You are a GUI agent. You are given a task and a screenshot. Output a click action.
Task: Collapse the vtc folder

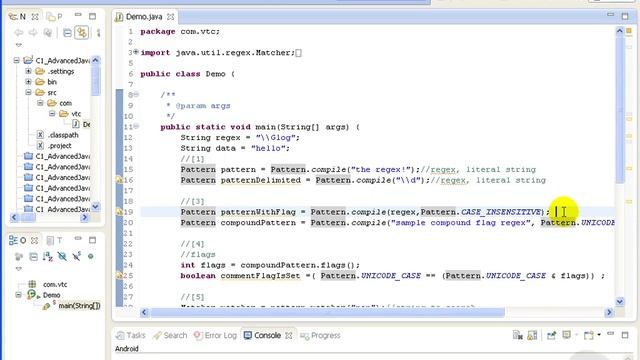pyautogui.click(x=52, y=113)
